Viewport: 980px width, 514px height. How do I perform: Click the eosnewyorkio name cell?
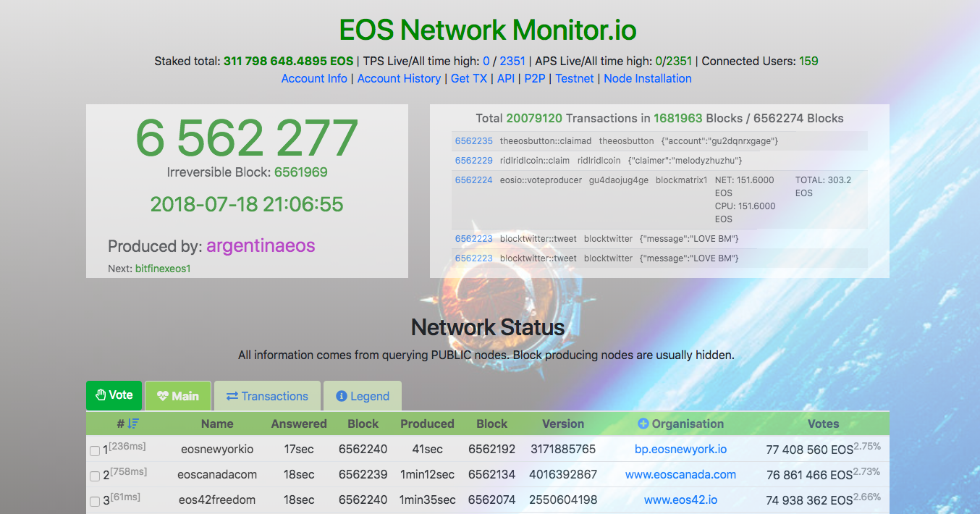(x=217, y=449)
